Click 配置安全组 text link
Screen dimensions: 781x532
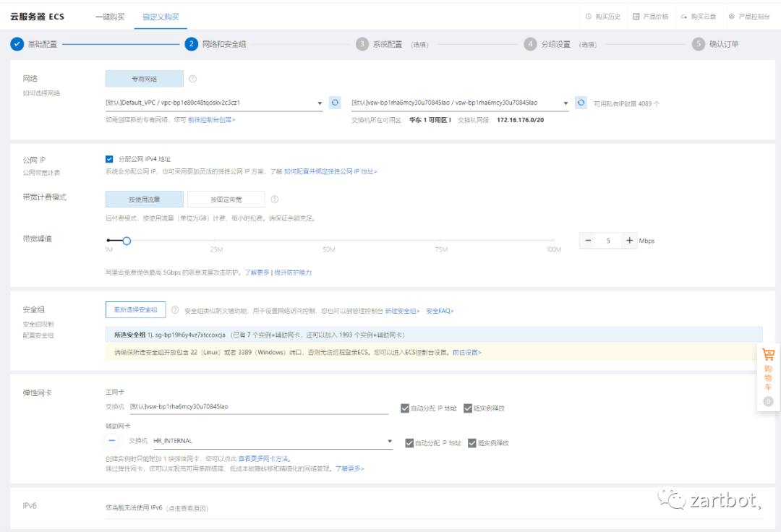click(x=38, y=335)
